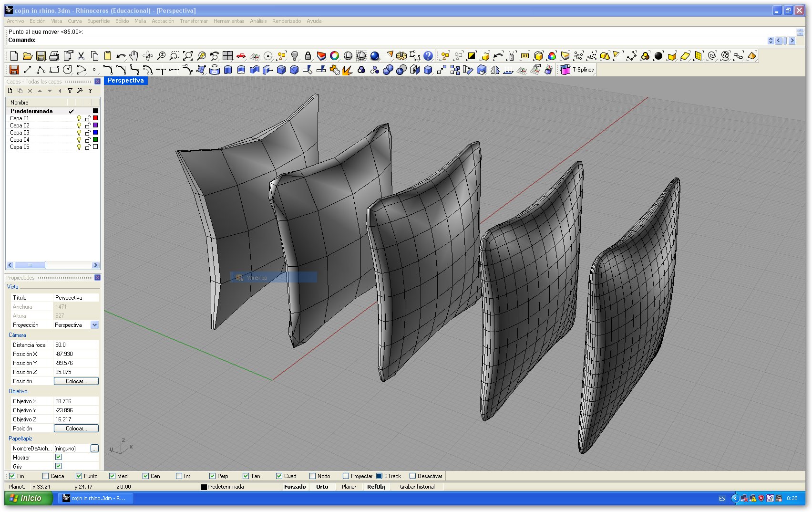This screenshot has width=812, height=512.
Task: Toggle Forzado snap in the status bar
Action: click(x=295, y=487)
